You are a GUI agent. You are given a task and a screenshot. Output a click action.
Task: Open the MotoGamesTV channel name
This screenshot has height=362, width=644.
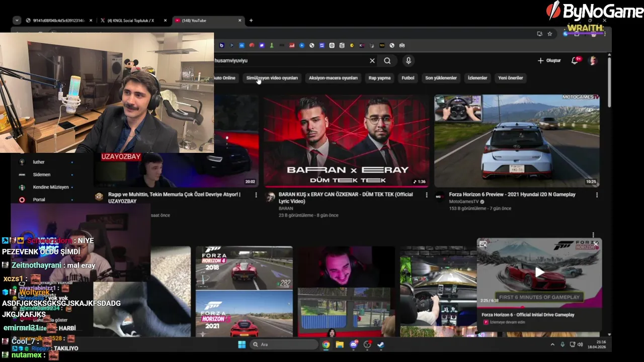tap(463, 202)
